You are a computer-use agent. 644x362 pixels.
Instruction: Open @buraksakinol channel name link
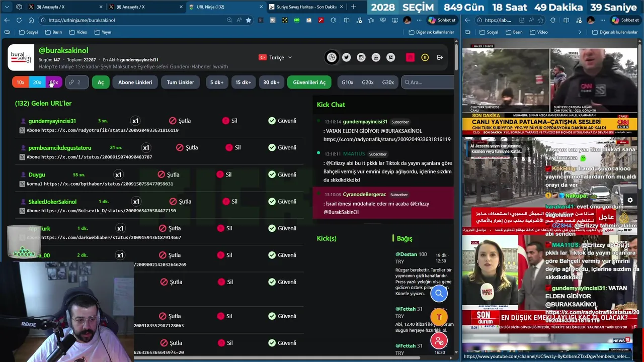(x=63, y=50)
